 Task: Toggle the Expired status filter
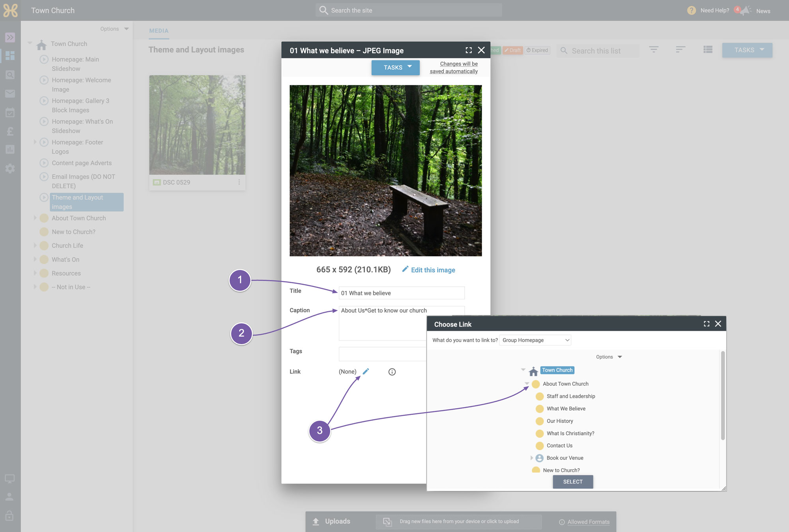(537, 50)
